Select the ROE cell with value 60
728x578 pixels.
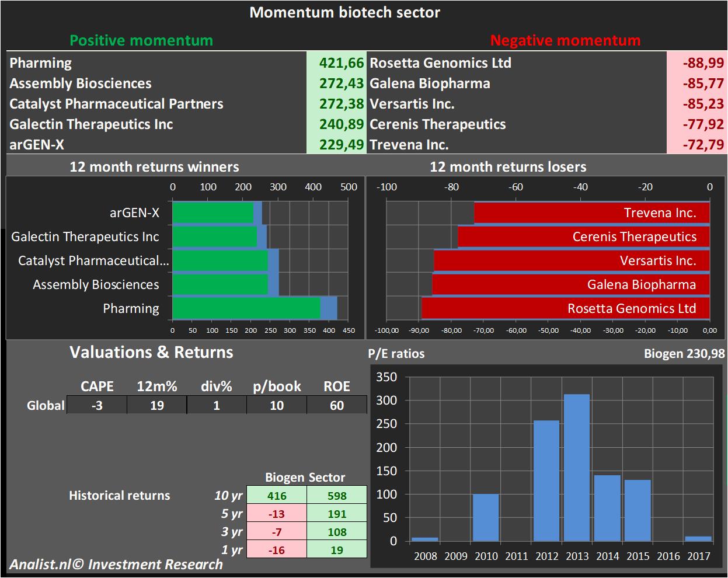[337, 405]
